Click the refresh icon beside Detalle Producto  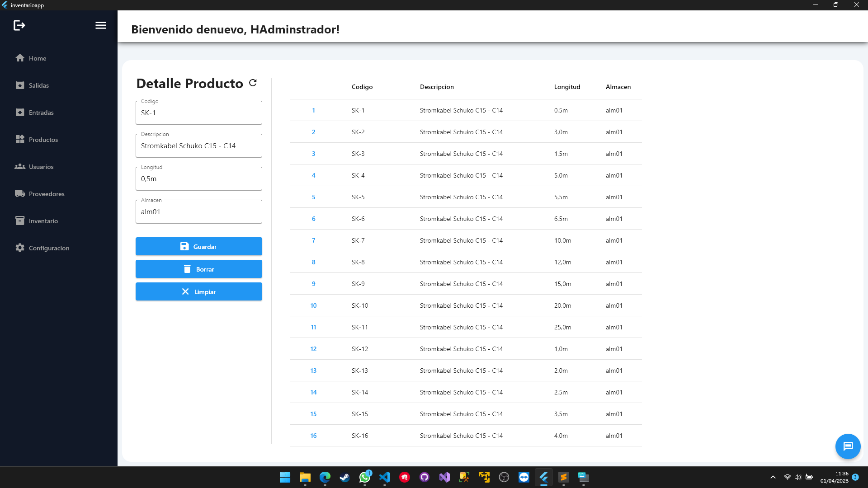253,83
